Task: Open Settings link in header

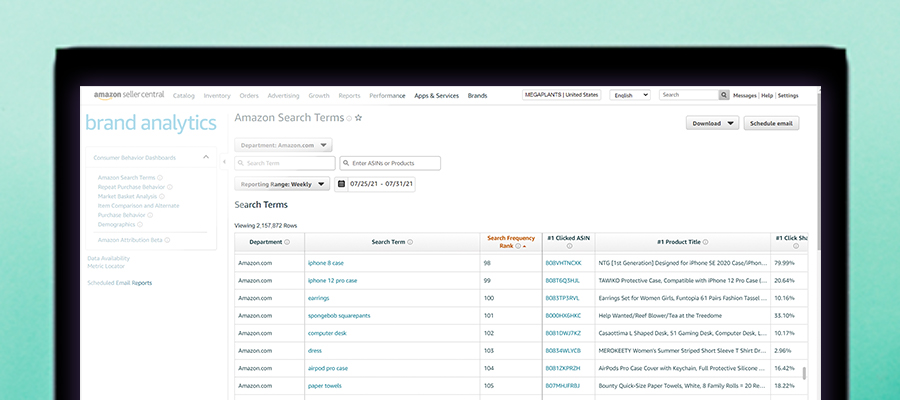Action: (788, 96)
